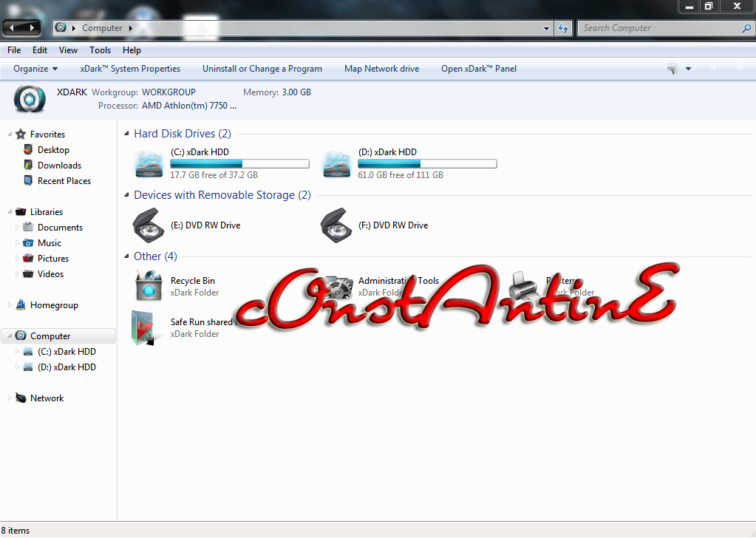This screenshot has width=756, height=538.
Task: Click the Homegroup icon in sidebar
Action: pos(20,304)
